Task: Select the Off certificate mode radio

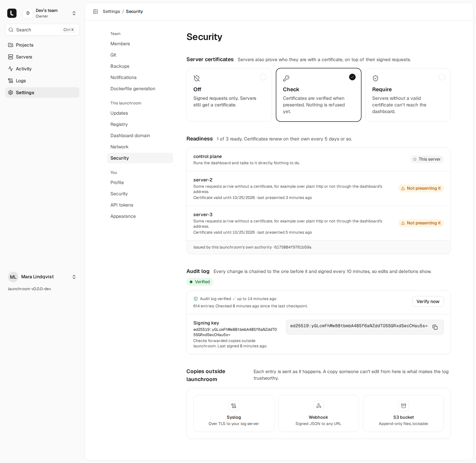Action: tap(263, 77)
